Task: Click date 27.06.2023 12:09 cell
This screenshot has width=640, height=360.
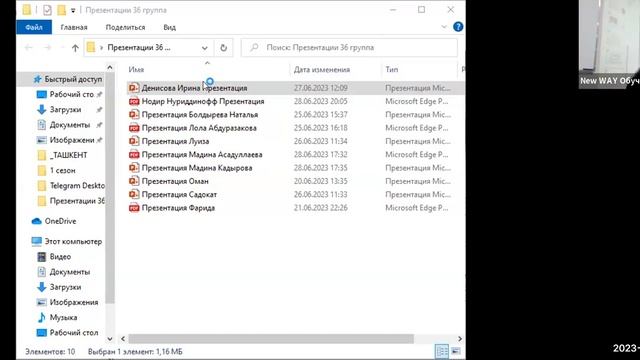Action: pos(321,88)
